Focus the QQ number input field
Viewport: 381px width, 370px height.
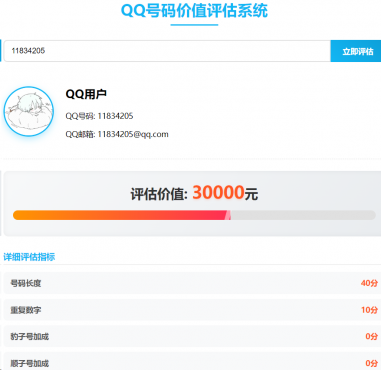point(167,51)
